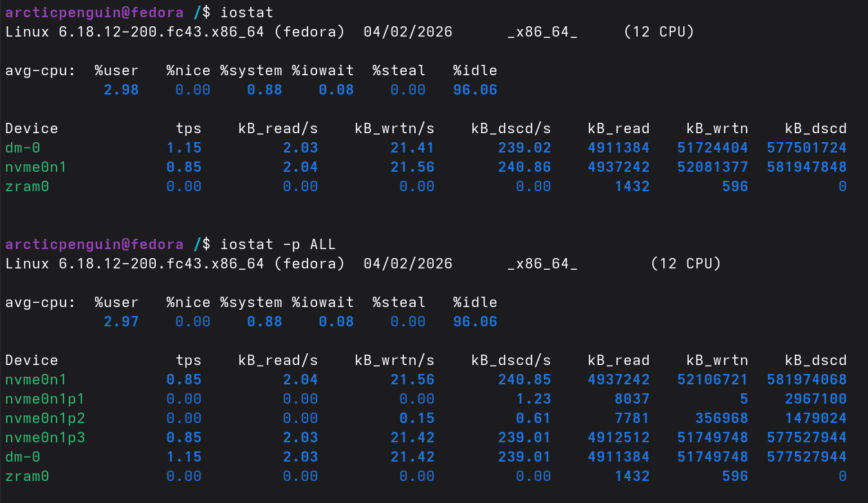Click the nvme0n1p2 partition name
868x503 pixels.
pyautogui.click(x=45, y=418)
